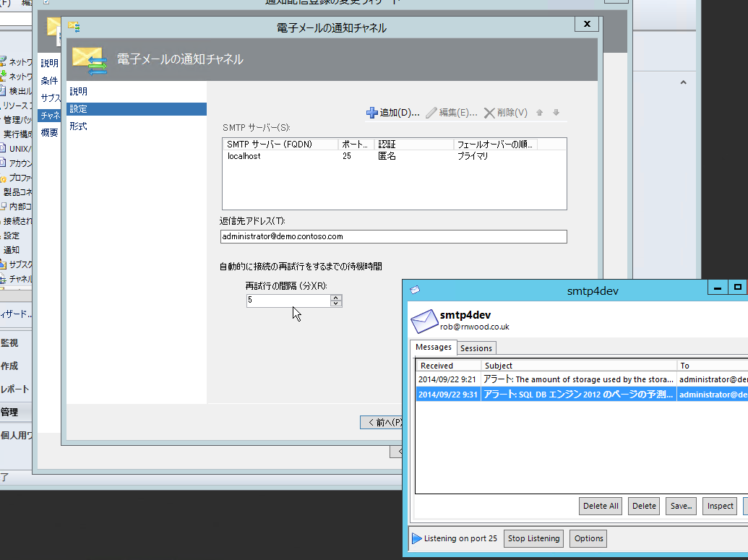
Task: Click the UNIX/Linux icon in the left sidebar
Action: 7,149
